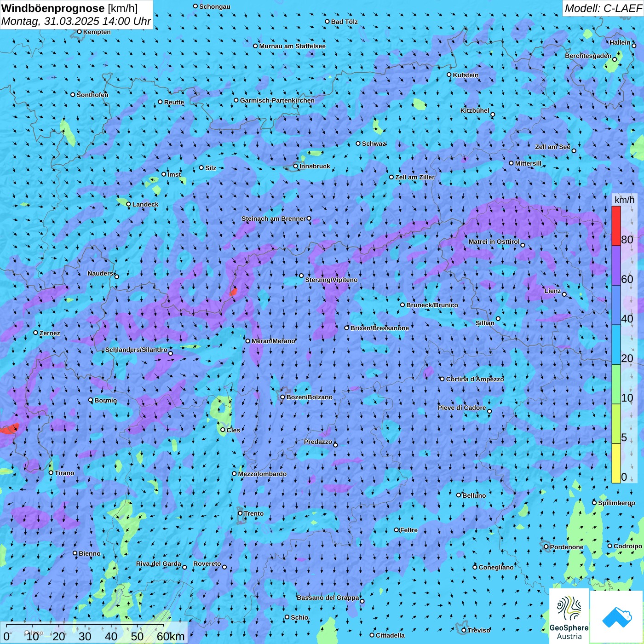Viewport: 644px width, 644px height.
Task: Click the Meran/Merano label
Action: [x=273, y=341]
